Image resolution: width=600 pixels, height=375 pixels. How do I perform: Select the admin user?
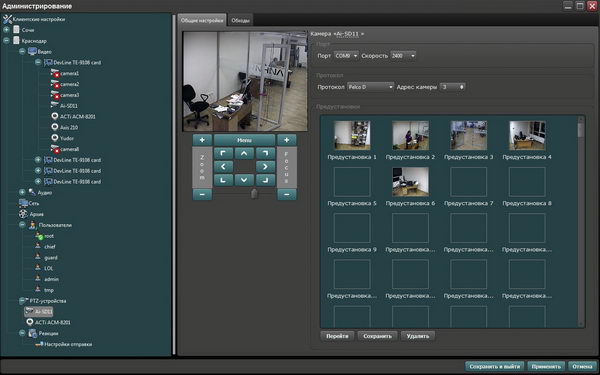pyautogui.click(x=52, y=279)
